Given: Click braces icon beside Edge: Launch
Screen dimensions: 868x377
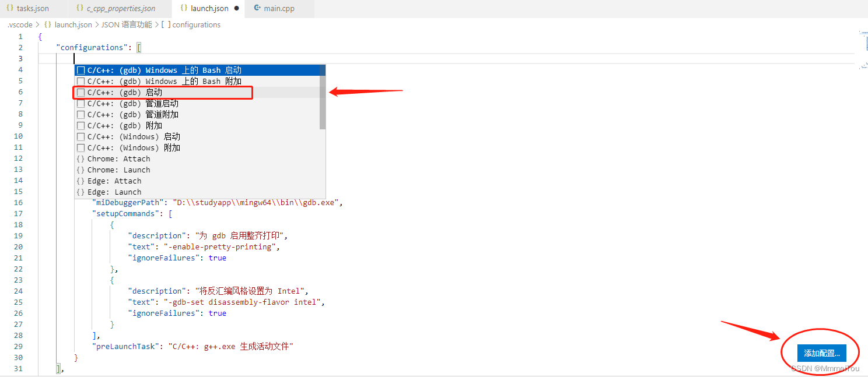Looking at the screenshot, I should 80,192.
